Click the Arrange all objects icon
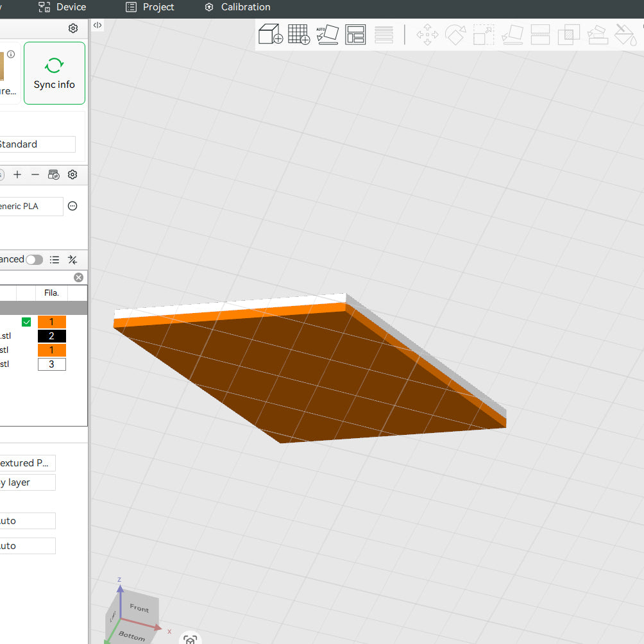Image resolution: width=644 pixels, height=644 pixels. [355, 34]
